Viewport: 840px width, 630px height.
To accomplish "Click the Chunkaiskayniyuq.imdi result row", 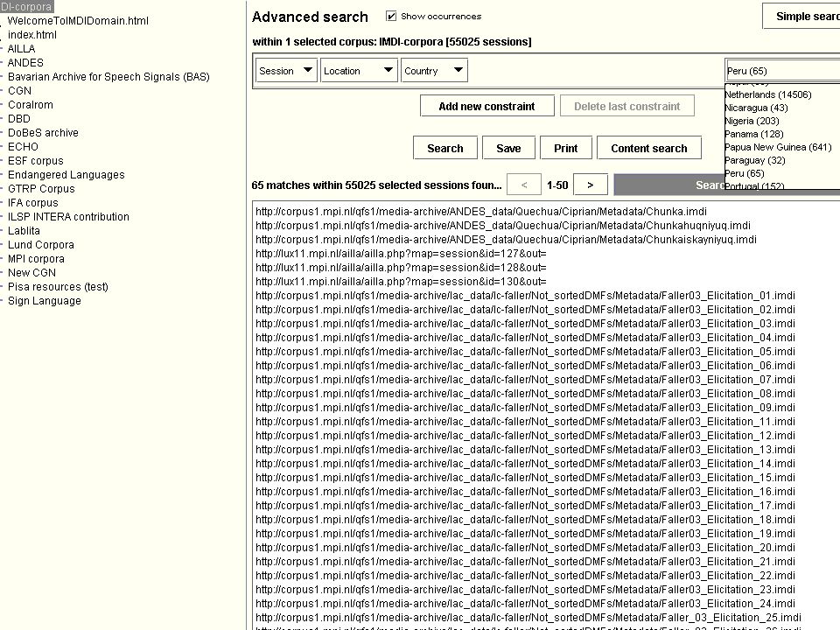I will [x=507, y=240].
